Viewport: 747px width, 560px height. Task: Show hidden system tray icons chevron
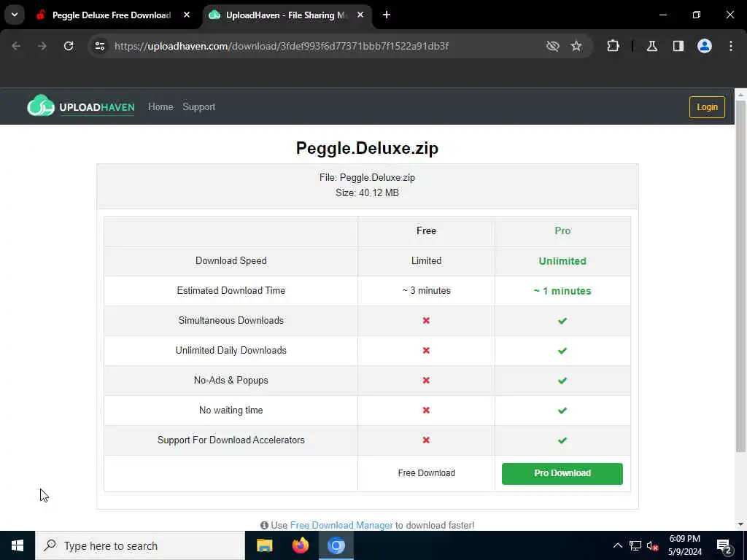(x=617, y=545)
